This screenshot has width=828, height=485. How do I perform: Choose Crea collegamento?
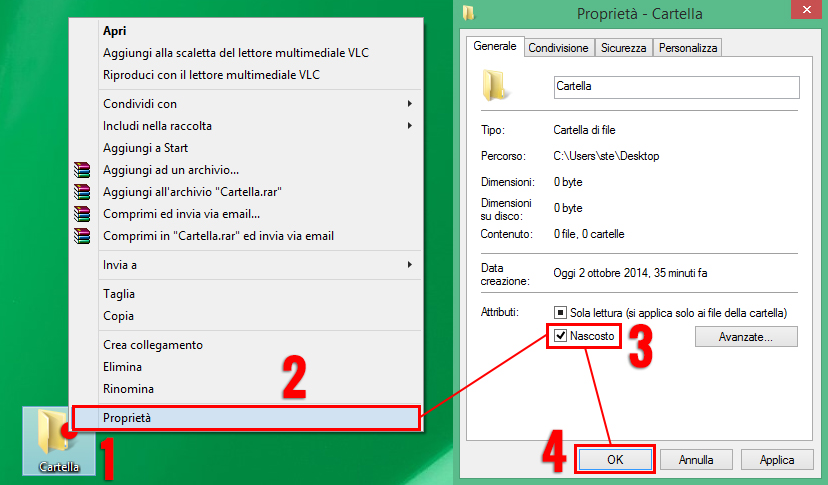tap(153, 345)
